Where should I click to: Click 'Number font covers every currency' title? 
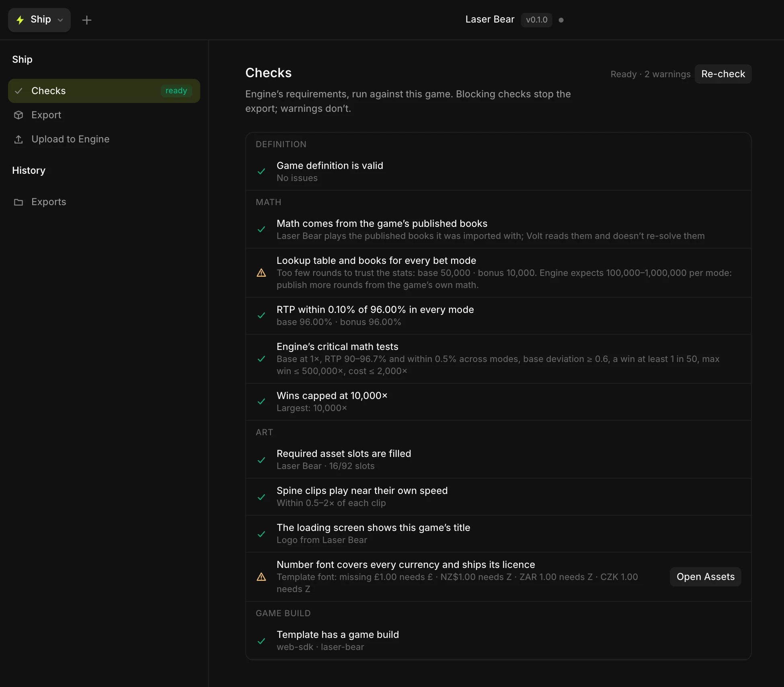[406, 565]
